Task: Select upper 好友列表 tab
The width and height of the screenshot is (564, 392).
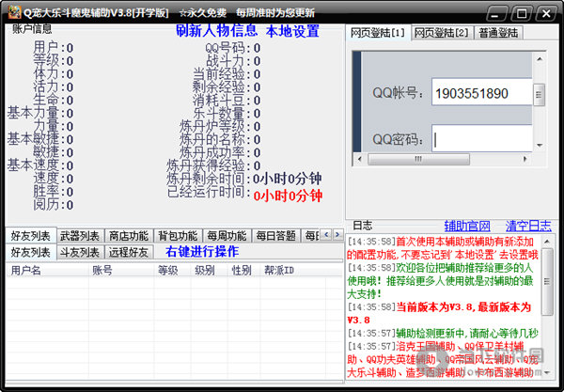Action: [31, 236]
